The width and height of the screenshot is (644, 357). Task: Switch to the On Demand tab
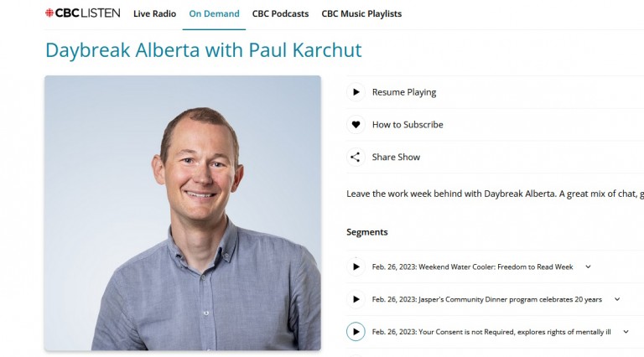pos(214,13)
